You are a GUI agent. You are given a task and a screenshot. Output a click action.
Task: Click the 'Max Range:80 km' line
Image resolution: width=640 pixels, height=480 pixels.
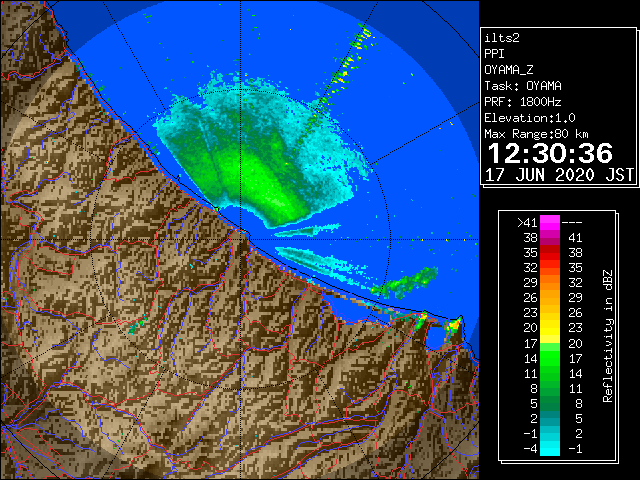(536, 134)
